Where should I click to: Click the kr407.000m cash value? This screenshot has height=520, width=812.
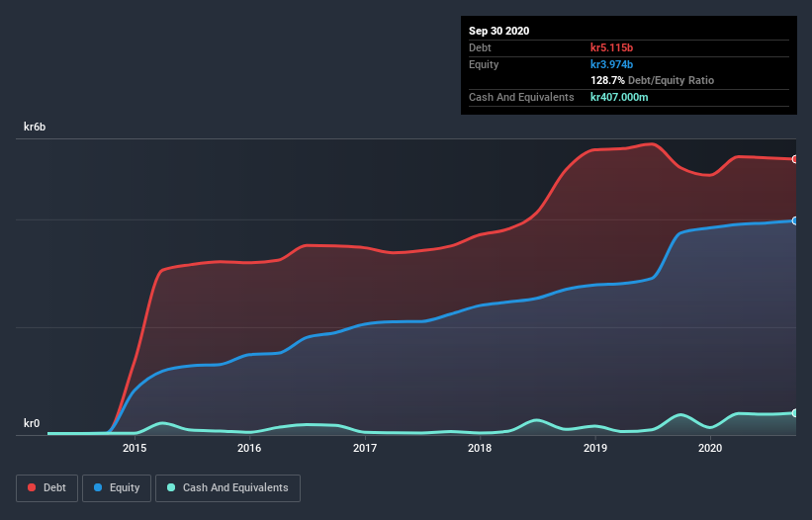coord(619,97)
